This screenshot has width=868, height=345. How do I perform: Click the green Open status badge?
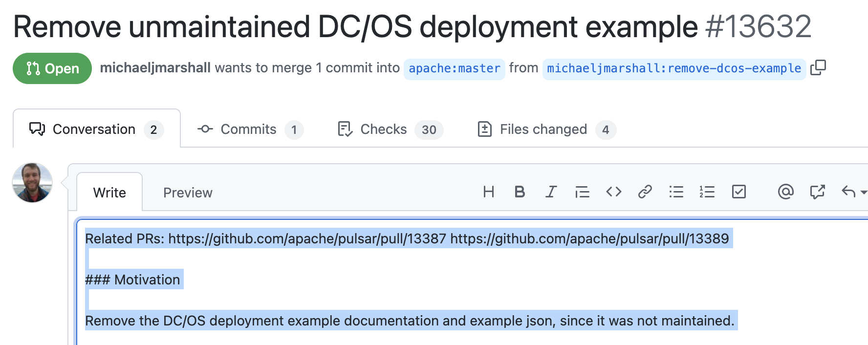pyautogui.click(x=52, y=68)
